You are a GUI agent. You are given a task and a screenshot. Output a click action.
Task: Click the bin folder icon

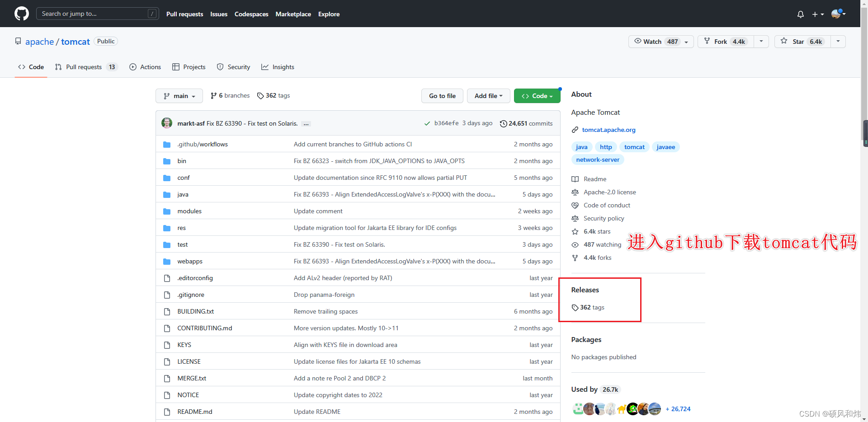[167, 161]
